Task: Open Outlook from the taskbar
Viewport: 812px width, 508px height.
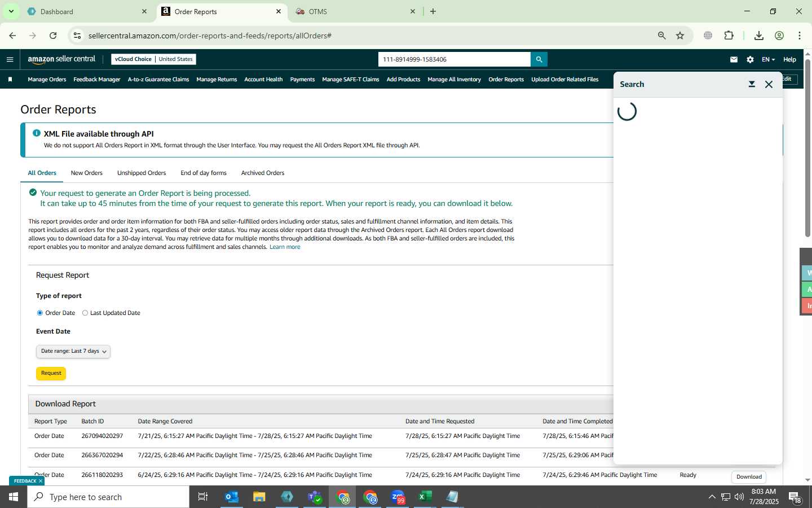Action: click(x=232, y=497)
